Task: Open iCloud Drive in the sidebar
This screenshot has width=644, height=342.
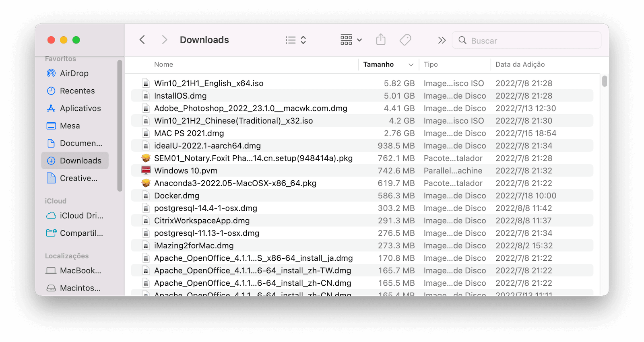Action: (75, 216)
